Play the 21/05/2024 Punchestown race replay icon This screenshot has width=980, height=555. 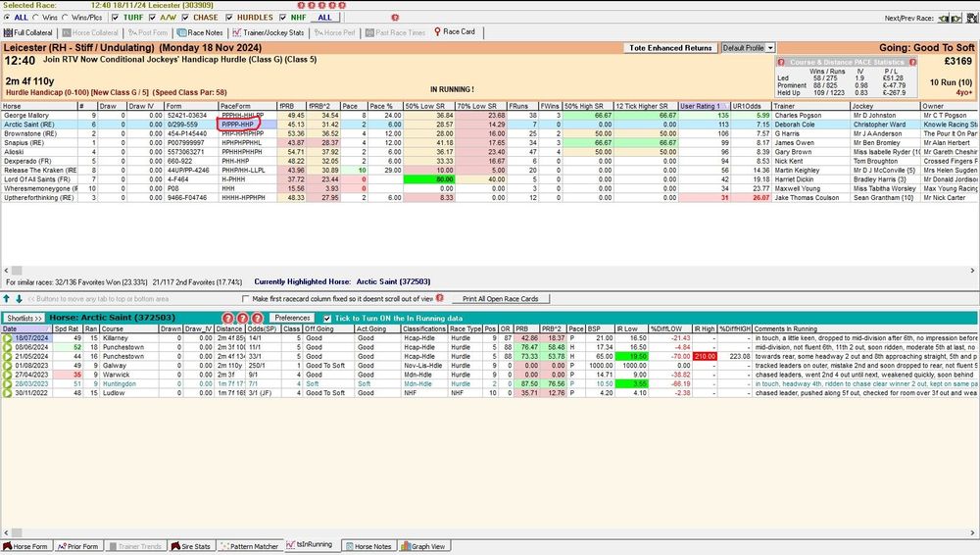8,357
